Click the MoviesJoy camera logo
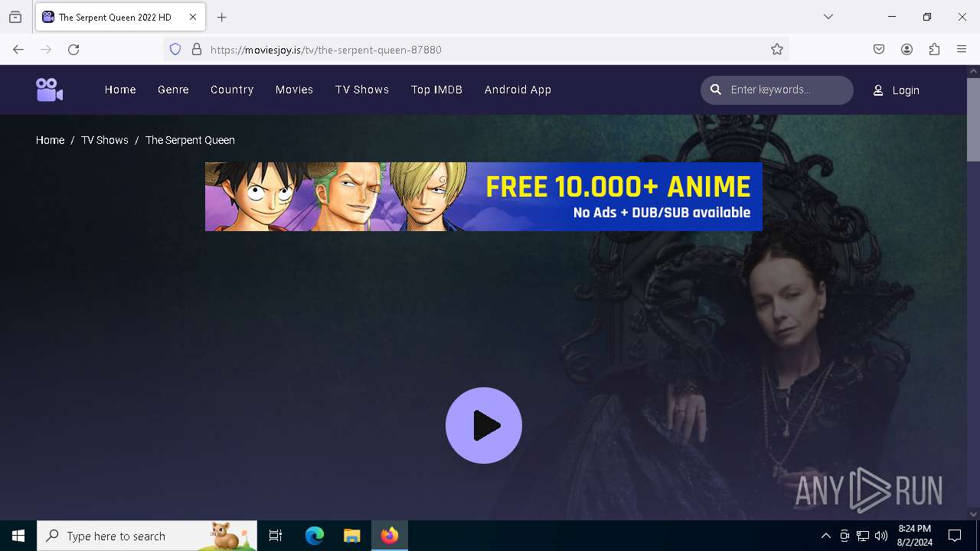The width and height of the screenshot is (980, 551). pyautogui.click(x=50, y=90)
